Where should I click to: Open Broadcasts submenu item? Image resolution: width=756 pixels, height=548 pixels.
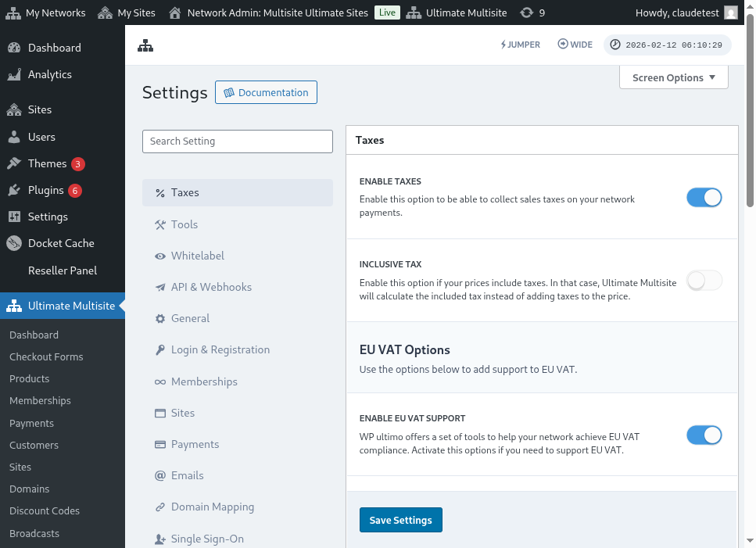[34, 534]
